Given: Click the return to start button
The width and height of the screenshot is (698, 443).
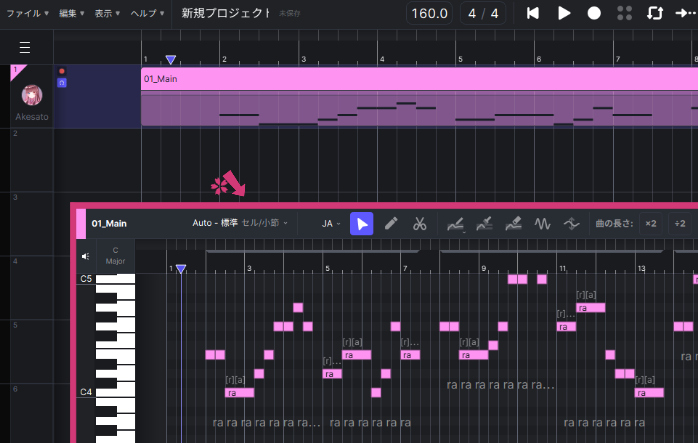Looking at the screenshot, I should (533, 13).
